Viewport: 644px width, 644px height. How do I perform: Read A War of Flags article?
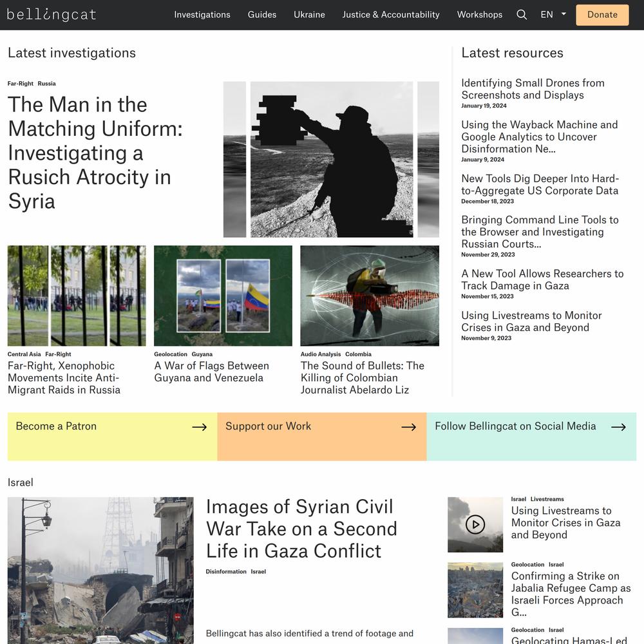pos(211,372)
